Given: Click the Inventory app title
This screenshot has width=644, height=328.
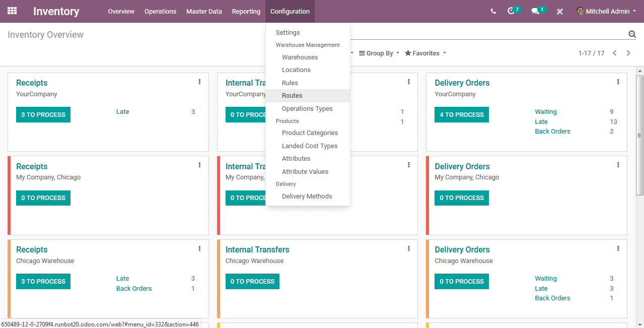Looking at the screenshot, I should (56, 11).
